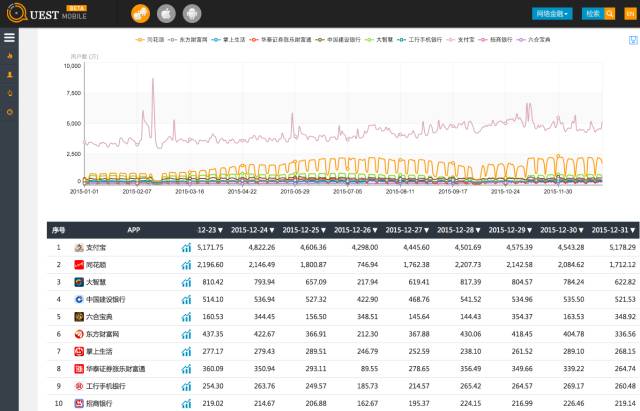Open the Quest Mobile logo home link

click(x=47, y=13)
